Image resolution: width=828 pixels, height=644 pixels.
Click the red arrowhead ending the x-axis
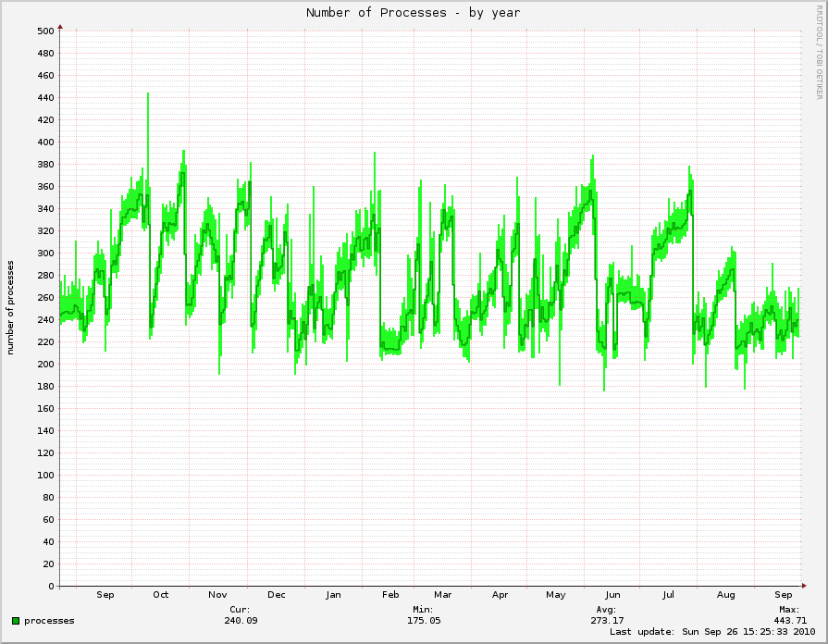804,586
